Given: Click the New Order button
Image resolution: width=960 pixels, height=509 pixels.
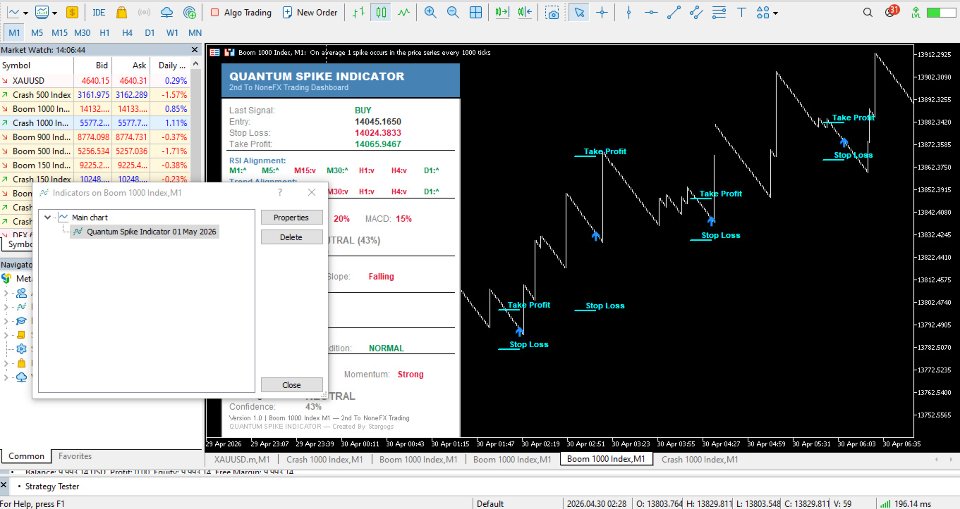Looking at the screenshot, I should coord(310,12).
